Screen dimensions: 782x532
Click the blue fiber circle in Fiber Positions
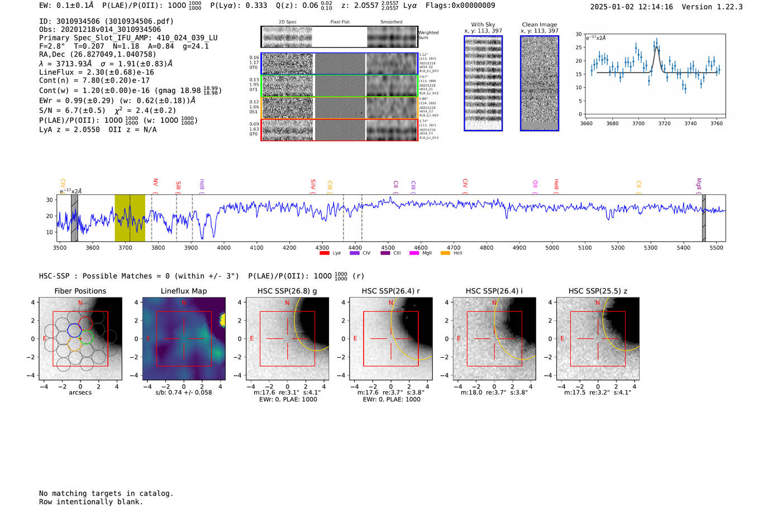74,330
